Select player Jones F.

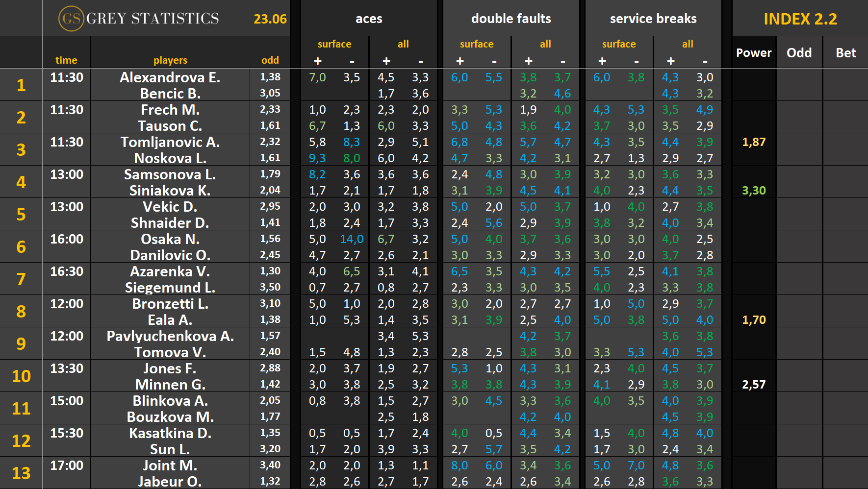tap(170, 368)
